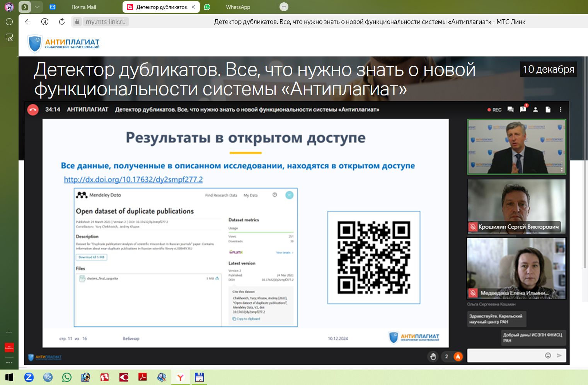Open a new browser tab with plus
588x385 pixels.
(x=284, y=7)
